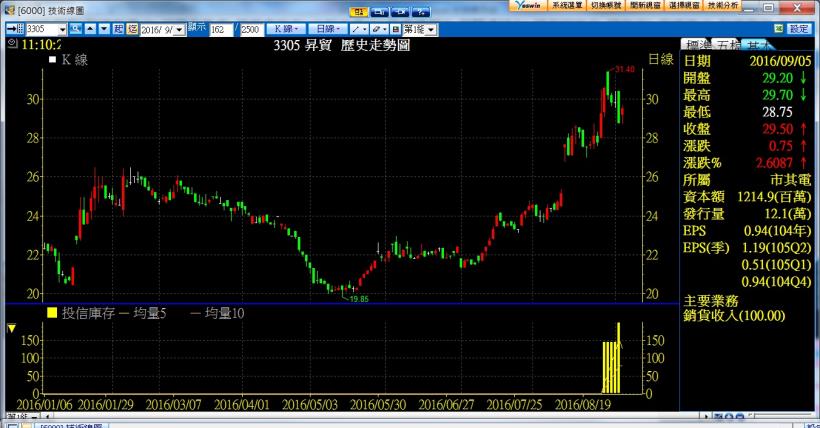Toggle the K線 legend square marker
The height and width of the screenshot is (428, 820).
pos(52,62)
